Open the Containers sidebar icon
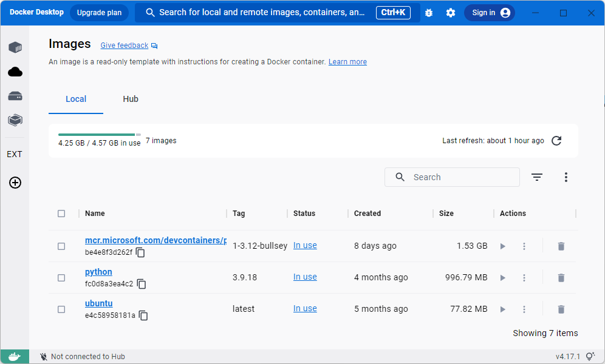Screen dimensions: 605x364 [15, 47]
